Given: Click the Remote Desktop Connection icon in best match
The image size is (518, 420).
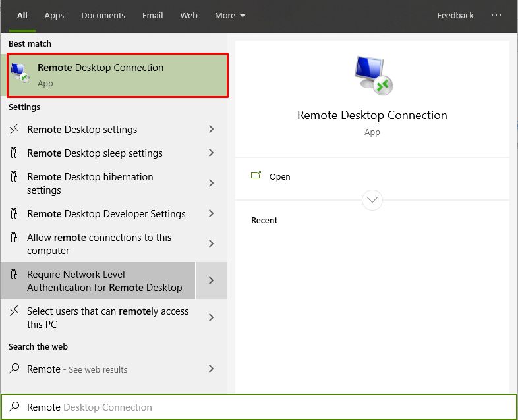Looking at the screenshot, I should click(20, 73).
